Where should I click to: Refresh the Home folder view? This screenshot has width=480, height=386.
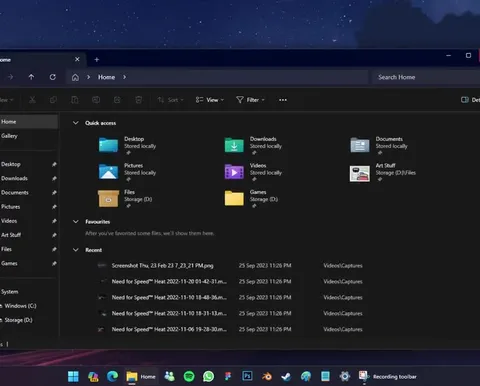click(53, 77)
